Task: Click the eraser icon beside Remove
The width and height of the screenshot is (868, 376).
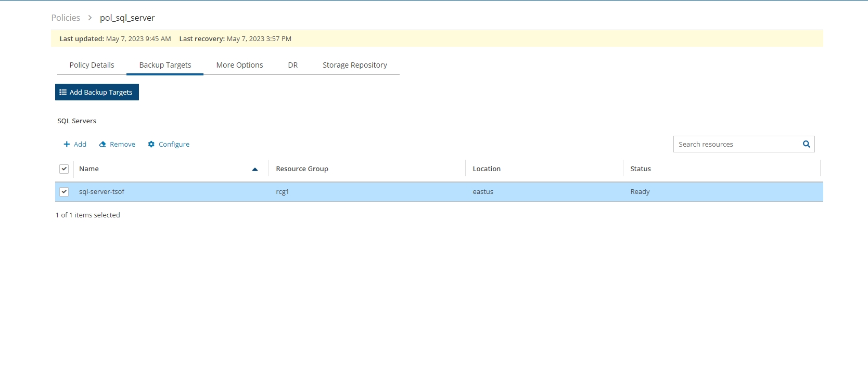Action: (103, 145)
